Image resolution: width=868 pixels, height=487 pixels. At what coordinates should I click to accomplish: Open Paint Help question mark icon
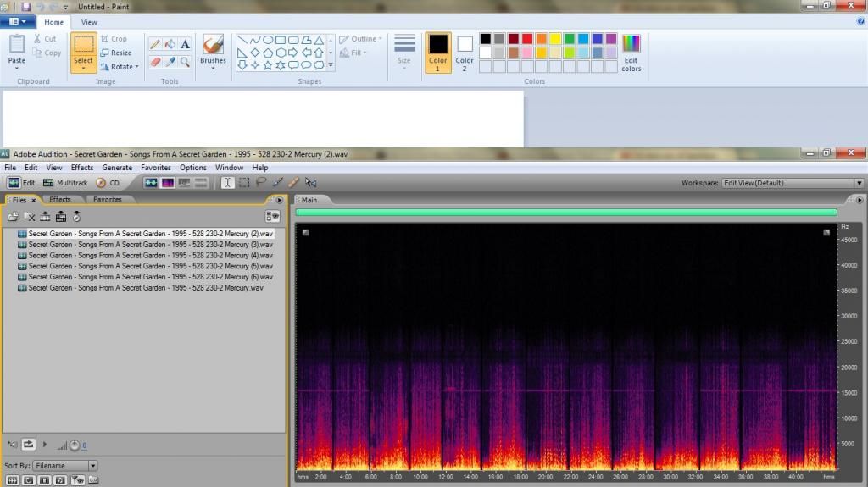(861, 21)
